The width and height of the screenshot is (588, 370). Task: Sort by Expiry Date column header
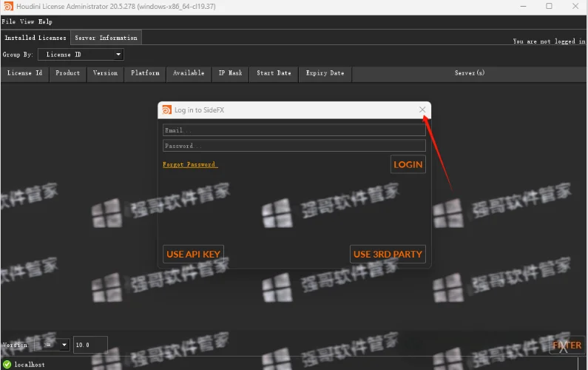click(325, 73)
